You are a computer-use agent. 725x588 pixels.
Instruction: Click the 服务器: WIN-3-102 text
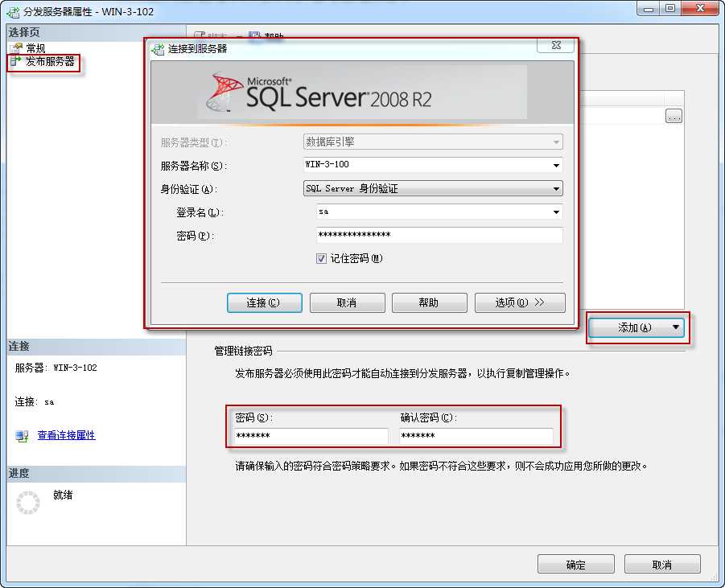coord(56,368)
